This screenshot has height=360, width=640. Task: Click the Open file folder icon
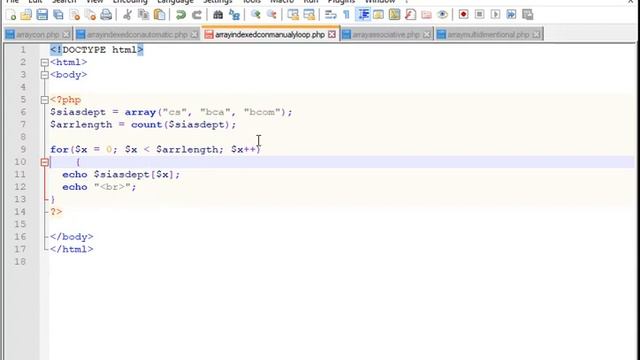point(26,15)
